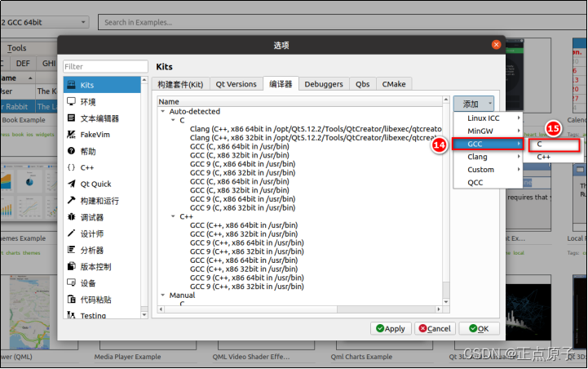This screenshot has width=588, height=369.
Task: Click the Cancel button
Action: point(435,328)
